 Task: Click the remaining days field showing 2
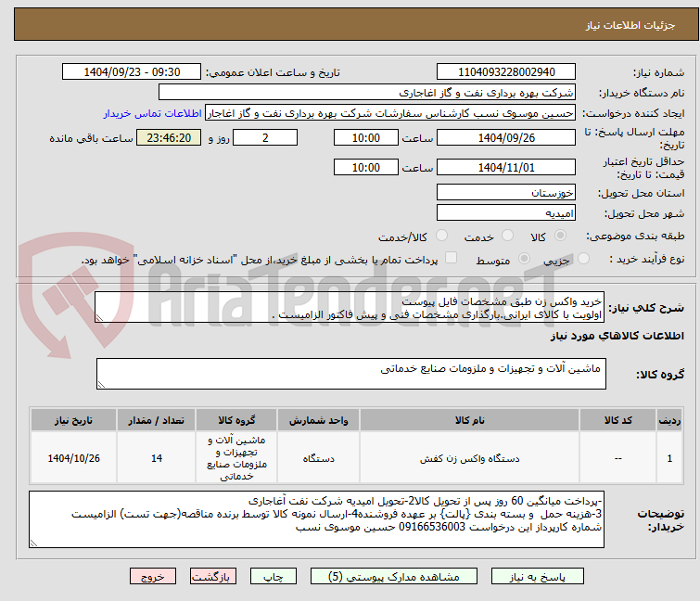point(265,137)
